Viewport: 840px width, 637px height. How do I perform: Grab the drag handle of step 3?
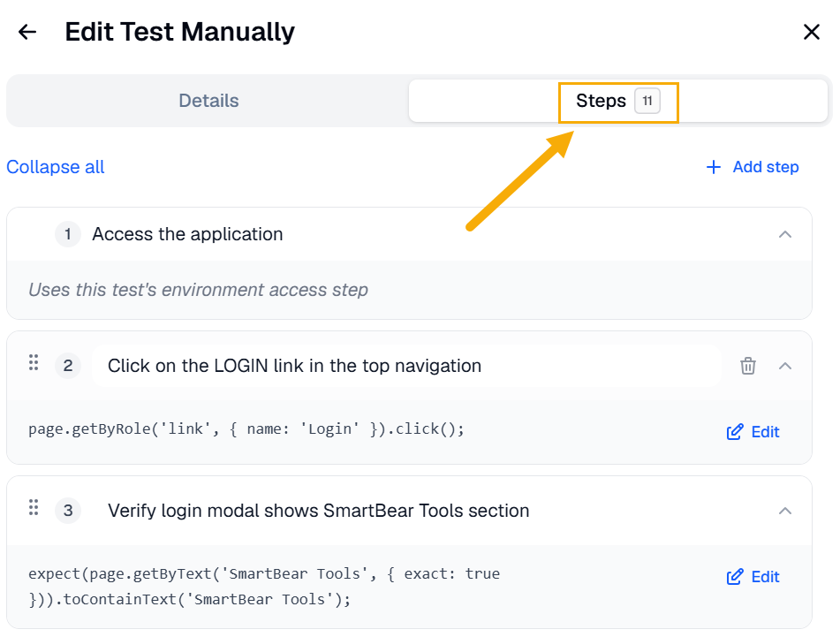click(34, 507)
